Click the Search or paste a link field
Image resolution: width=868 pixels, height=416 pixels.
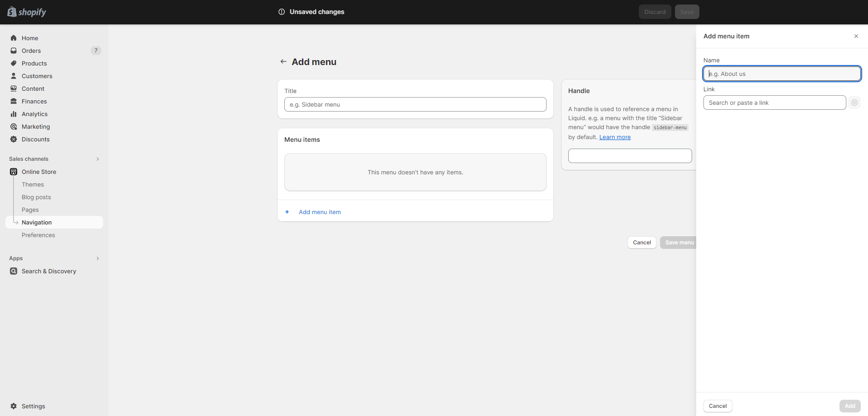[775, 103]
